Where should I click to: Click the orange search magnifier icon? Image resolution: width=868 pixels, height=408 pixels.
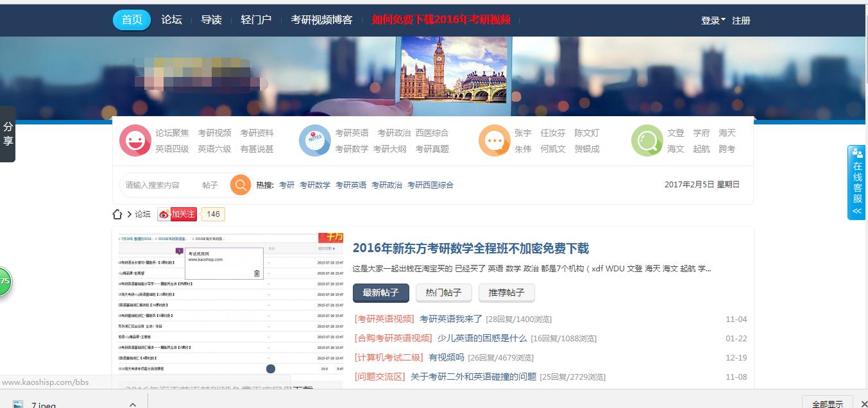point(241,185)
